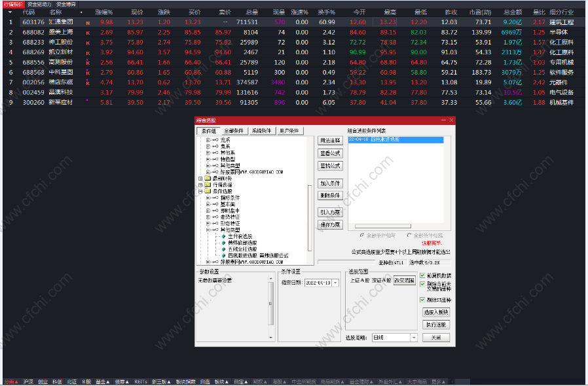This screenshot has height=386, width=588.
Task: Click the R marker beside 横店东磁
Action: (x=88, y=83)
